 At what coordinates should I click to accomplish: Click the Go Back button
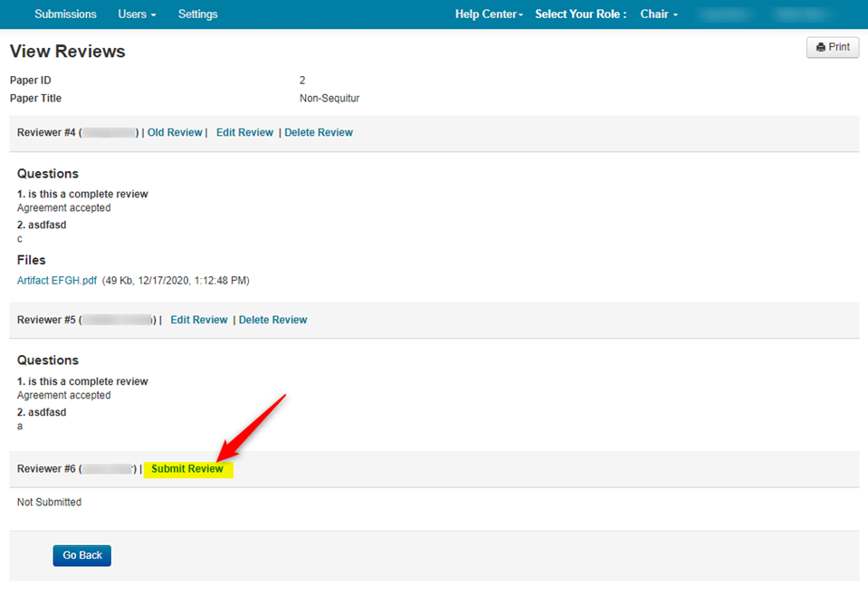(82, 555)
